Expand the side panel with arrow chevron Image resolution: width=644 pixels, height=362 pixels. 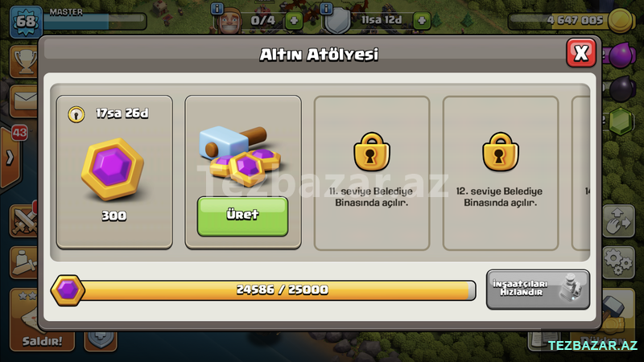(x=10, y=158)
